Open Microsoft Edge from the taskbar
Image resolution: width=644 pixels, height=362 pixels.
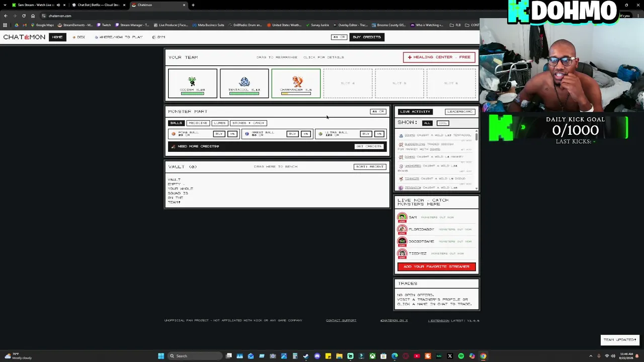[x=394, y=356]
